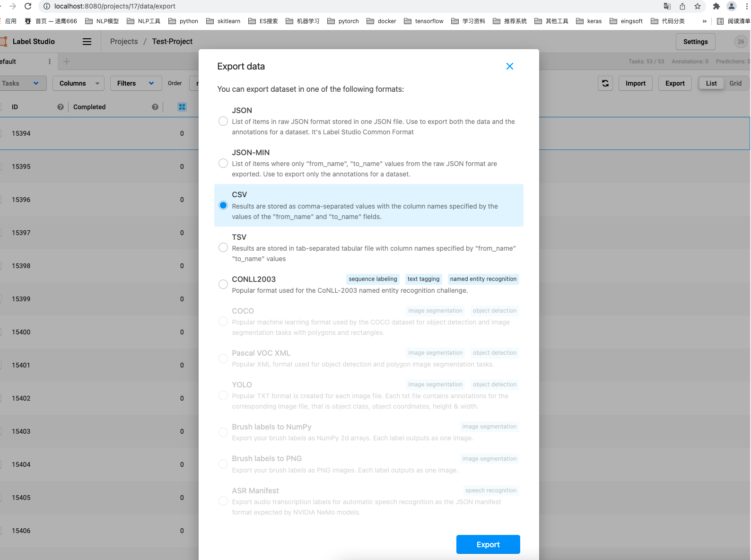
Task: View site information icon in address bar
Action: click(47, 6)
